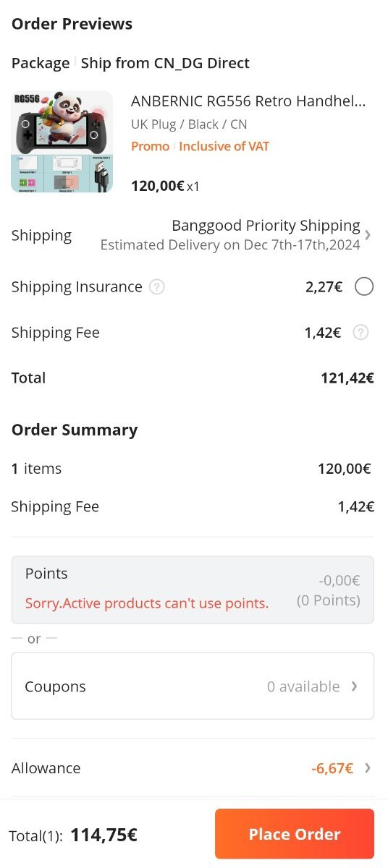Select the Coupons row
Screen dimensions: 388x868
(193, 686)
